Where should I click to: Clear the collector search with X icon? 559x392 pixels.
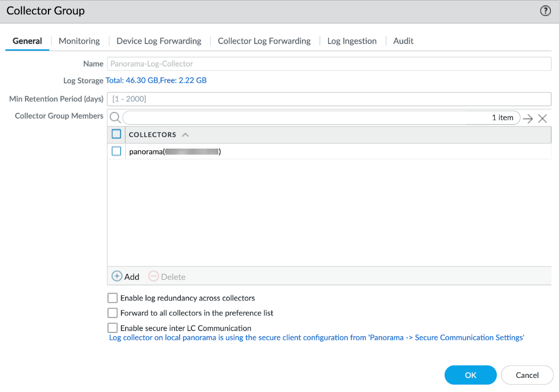(542, 118)
